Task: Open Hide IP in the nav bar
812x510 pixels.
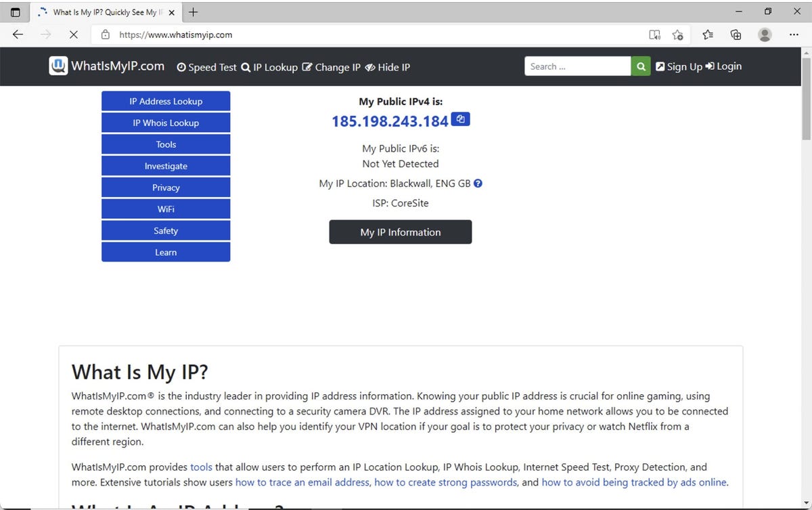Action: click(x=387, y=67)
